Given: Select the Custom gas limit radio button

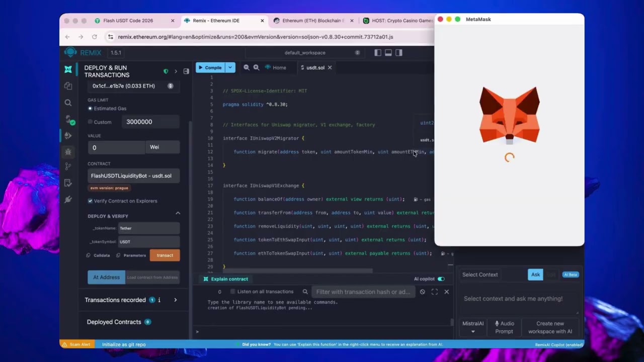Looking at the screenshot, I should pos(91,122).
